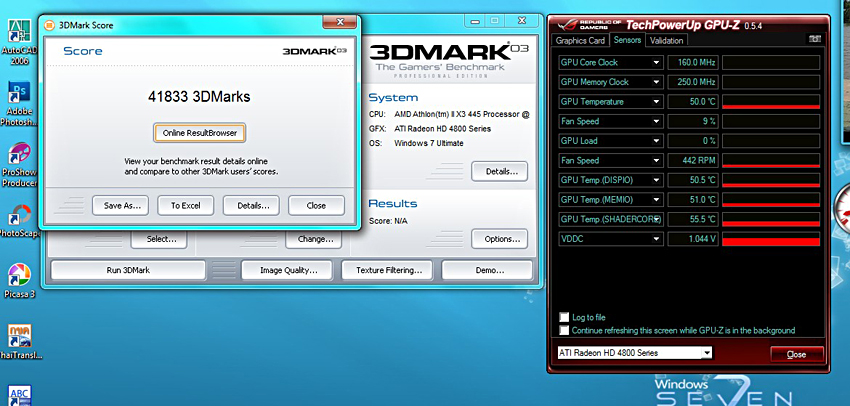Click the Score: N/A results text

pos(388,221)
